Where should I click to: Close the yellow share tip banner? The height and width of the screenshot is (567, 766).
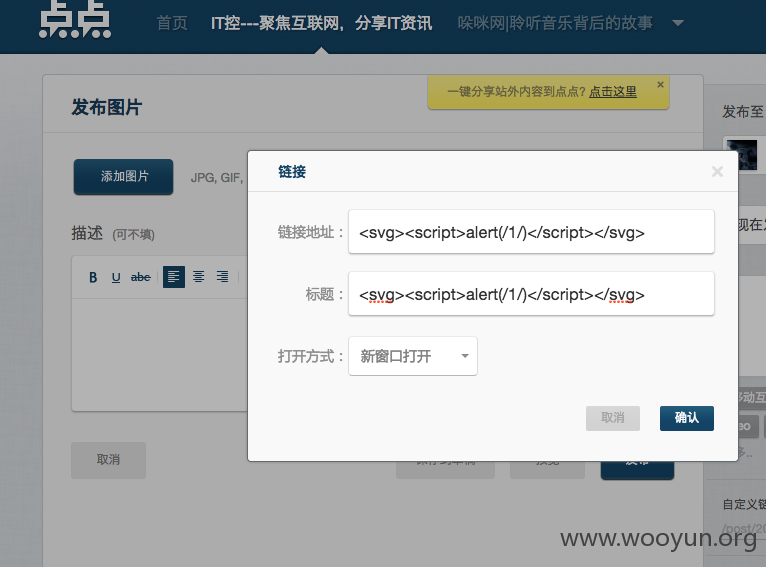click(660, 84)
